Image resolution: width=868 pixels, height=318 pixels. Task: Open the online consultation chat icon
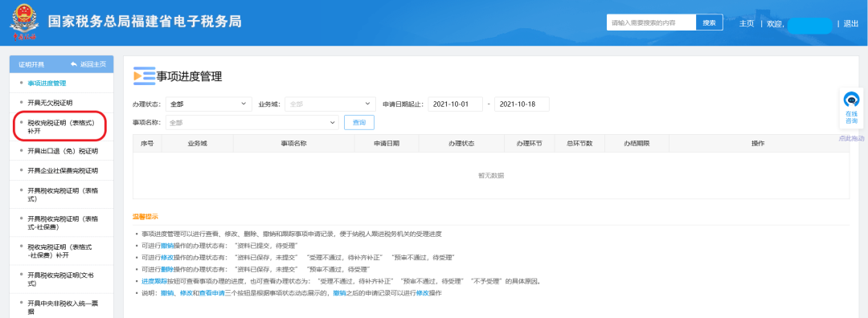click(x=851, y=100)
